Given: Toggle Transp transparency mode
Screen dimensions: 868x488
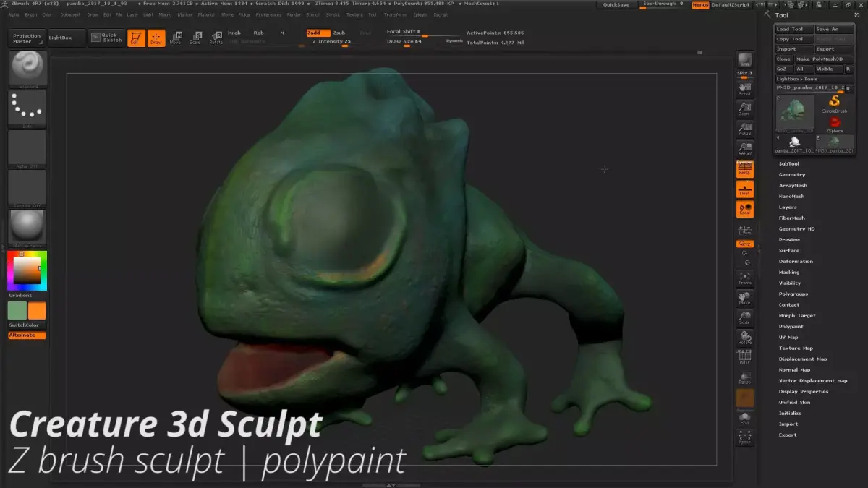Looking at the screenshot, I should [x=744, y=377].
